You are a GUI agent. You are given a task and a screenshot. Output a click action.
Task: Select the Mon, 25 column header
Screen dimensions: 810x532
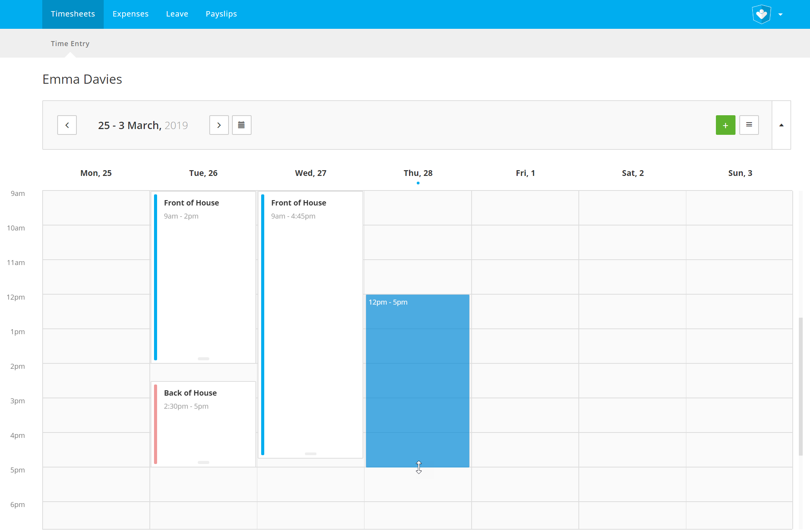pos(96,173)
